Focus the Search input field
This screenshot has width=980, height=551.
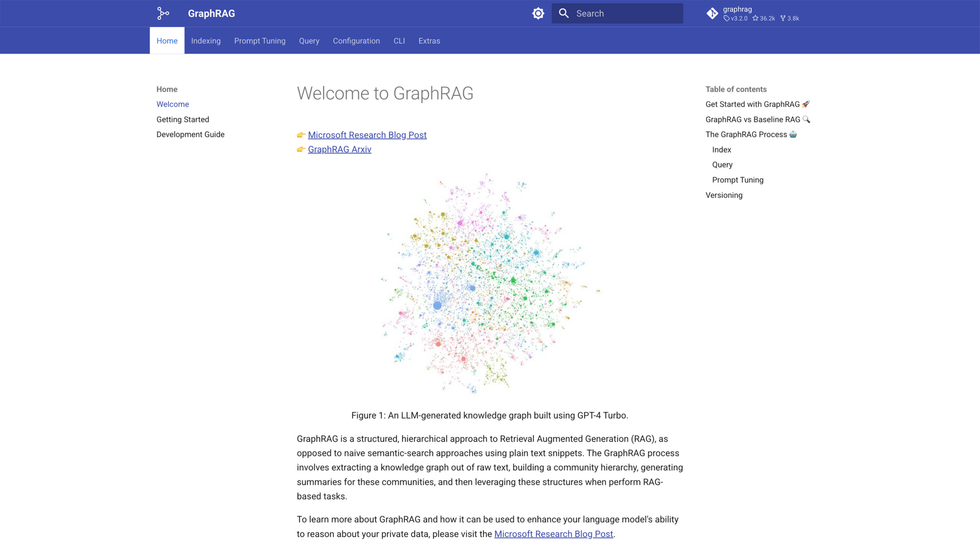617,13
